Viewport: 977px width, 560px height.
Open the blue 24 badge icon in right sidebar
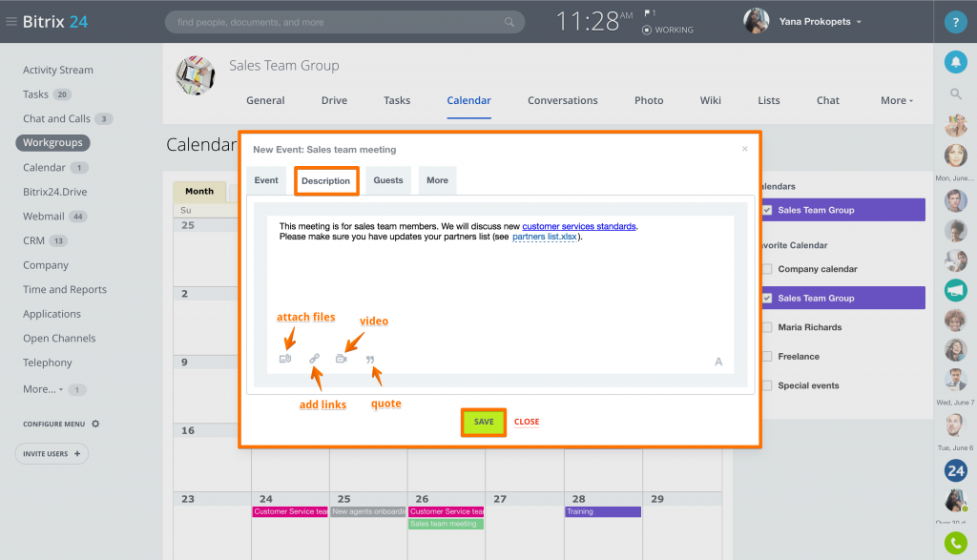point(955,471)
